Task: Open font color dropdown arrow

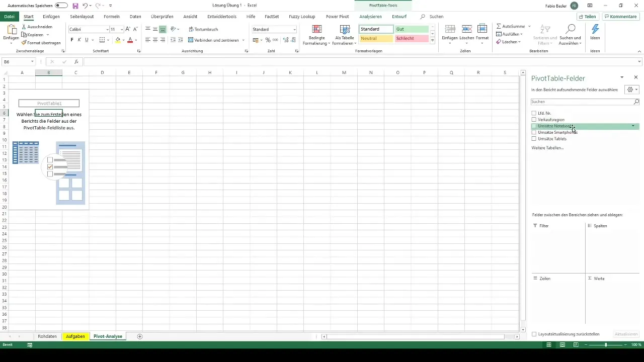Action: pyautogui.click(x=136, y=40)
